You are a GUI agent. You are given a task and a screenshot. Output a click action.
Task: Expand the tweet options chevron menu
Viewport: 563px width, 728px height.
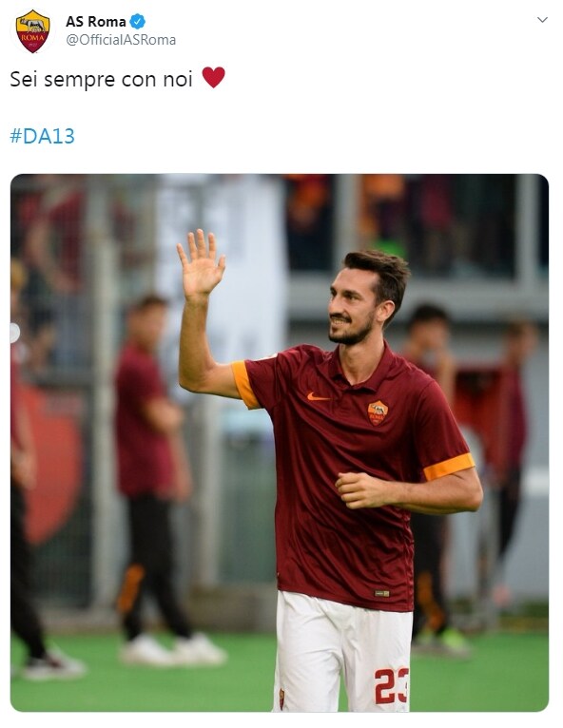tap(542, 20)
